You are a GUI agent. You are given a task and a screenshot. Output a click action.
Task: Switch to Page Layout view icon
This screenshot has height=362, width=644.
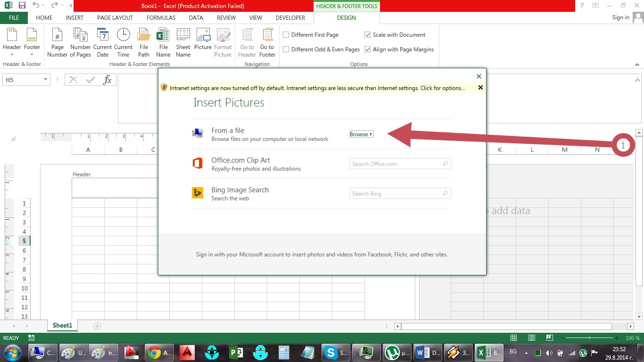531,338
